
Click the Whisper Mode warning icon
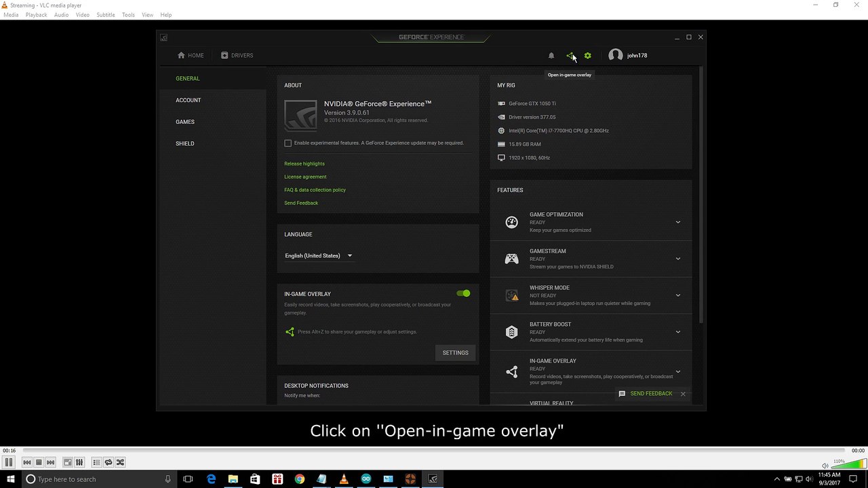click(512, 296)
